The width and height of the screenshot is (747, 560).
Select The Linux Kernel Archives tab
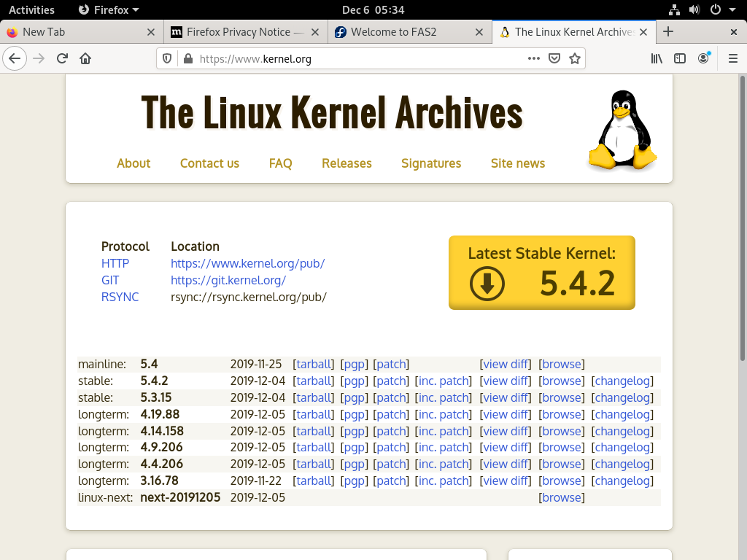click(x=574, y=32)
